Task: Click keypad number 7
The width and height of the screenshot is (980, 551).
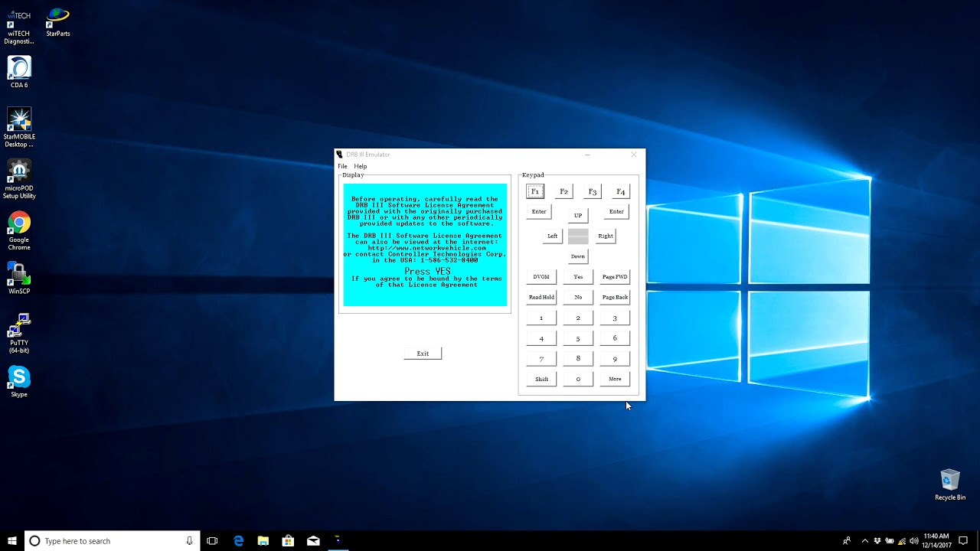Action: (x=541, y=358)
